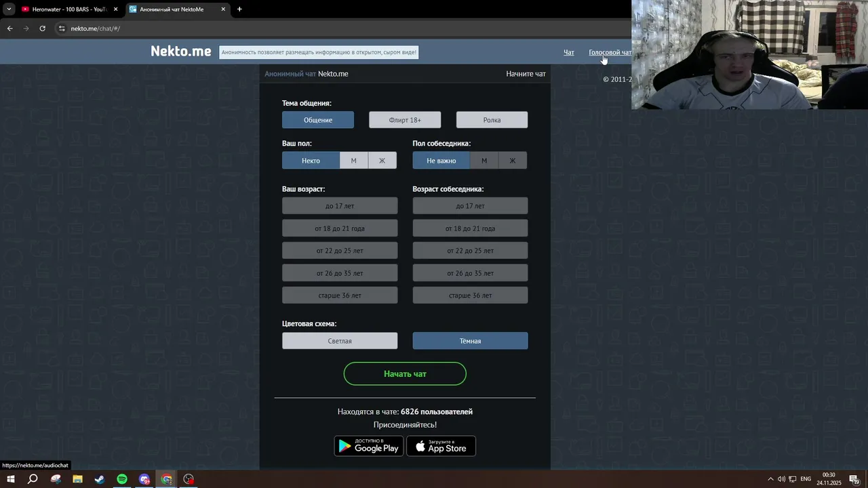Screen dimensions: 868x488
Task: Choose your age от 18 до 21 года
Action: click(x=340, y=228)
